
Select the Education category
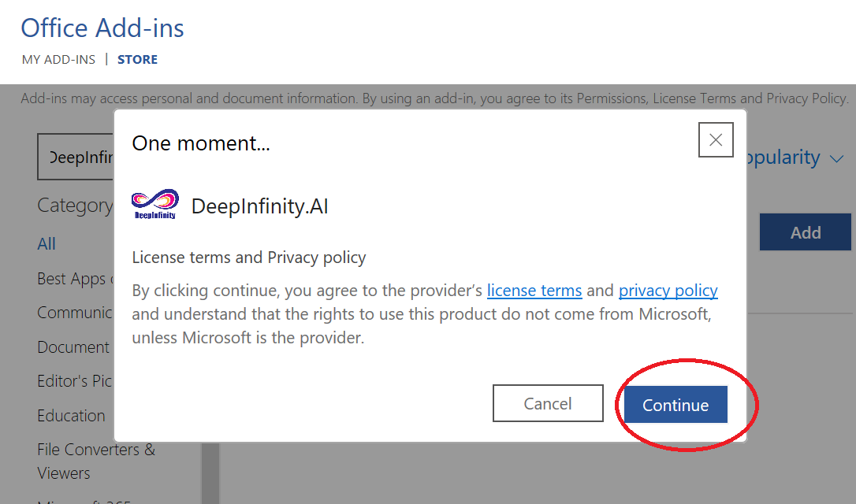[x=71, y=416]
